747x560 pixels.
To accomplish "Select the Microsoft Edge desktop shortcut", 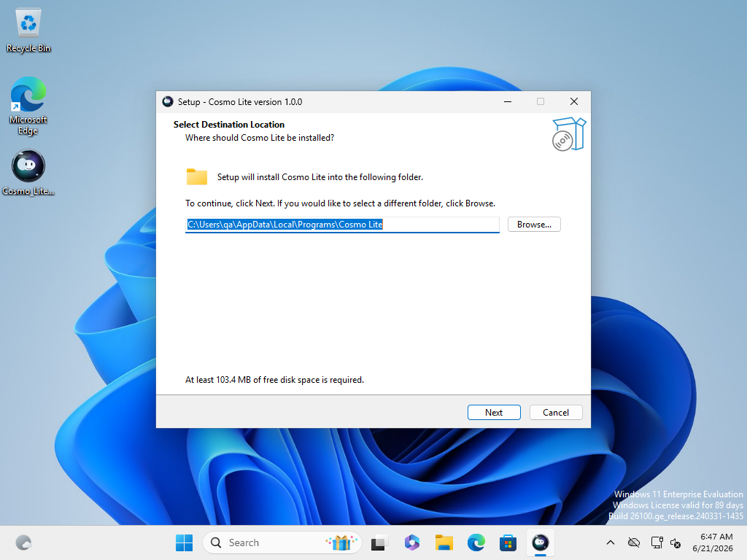I will (28, 106).
